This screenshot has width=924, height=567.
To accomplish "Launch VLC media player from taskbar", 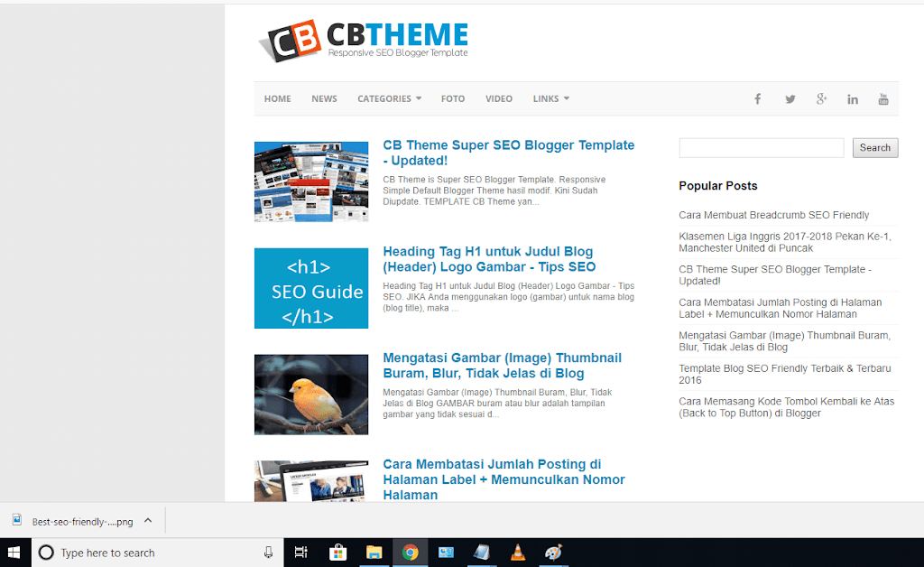I will [x=518, y=552].
